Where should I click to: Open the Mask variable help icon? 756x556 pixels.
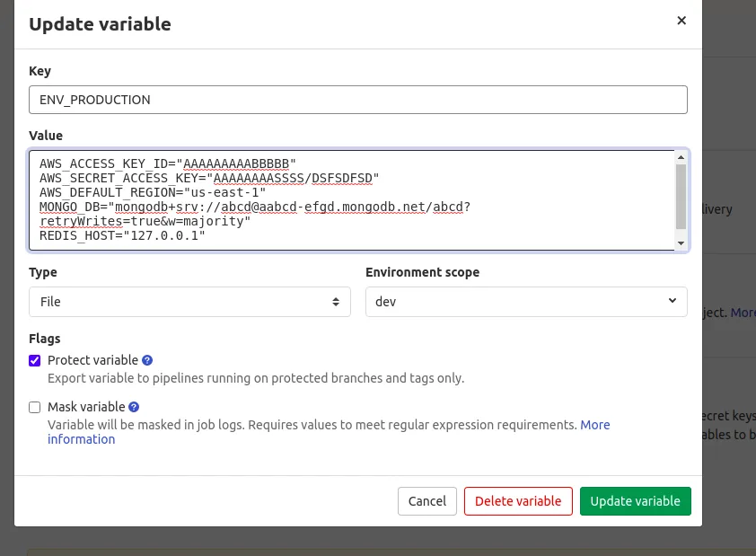pyautogui.click(x=134, y=407)
